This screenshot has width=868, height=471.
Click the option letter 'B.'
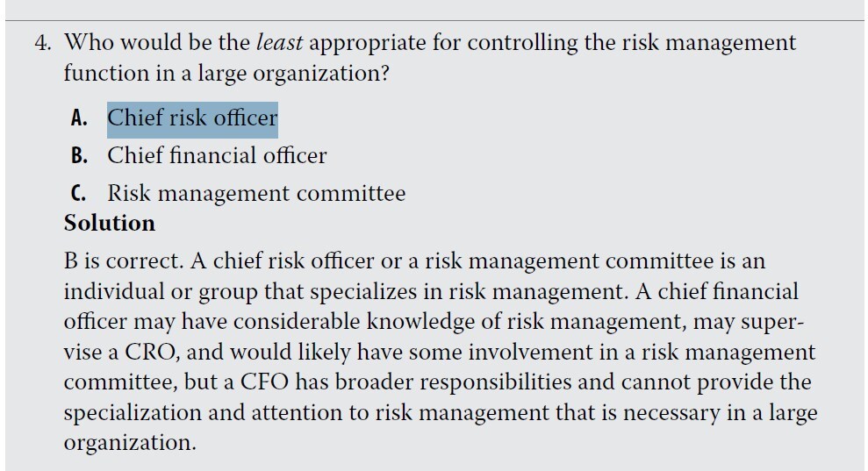click(79, 156)
